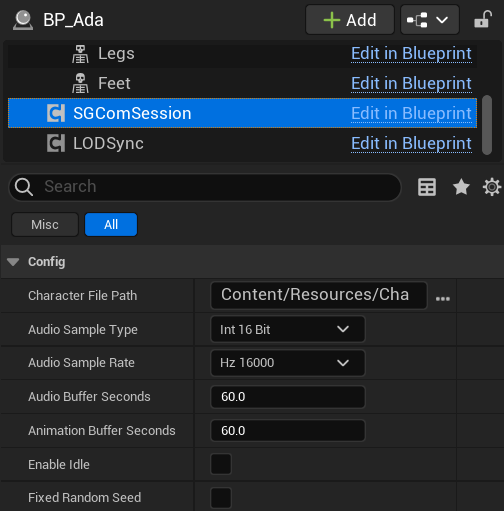This screenshot has height=511, width=504.
Task: Open the component hierarchy view dropdown
Action: click(x=430, y=20)
